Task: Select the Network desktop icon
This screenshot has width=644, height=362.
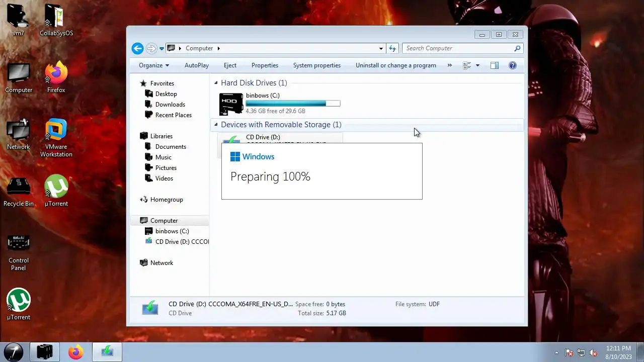Action: 19,135
